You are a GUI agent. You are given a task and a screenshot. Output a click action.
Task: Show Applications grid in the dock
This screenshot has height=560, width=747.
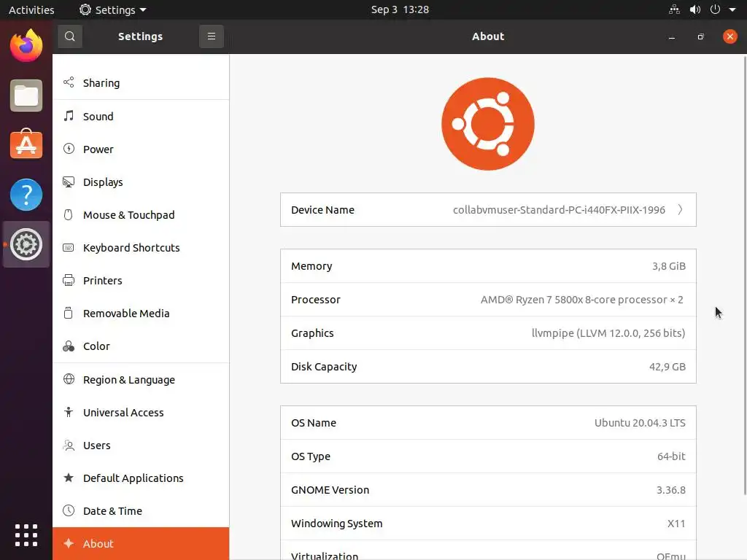26,535
